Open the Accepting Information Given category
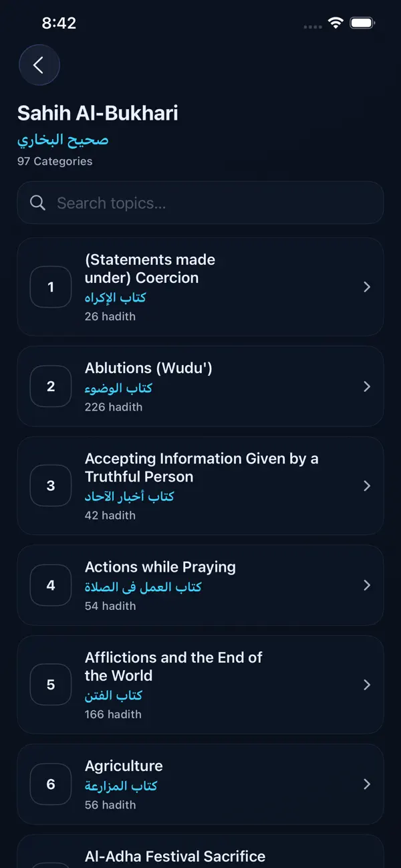 point(200,486)
